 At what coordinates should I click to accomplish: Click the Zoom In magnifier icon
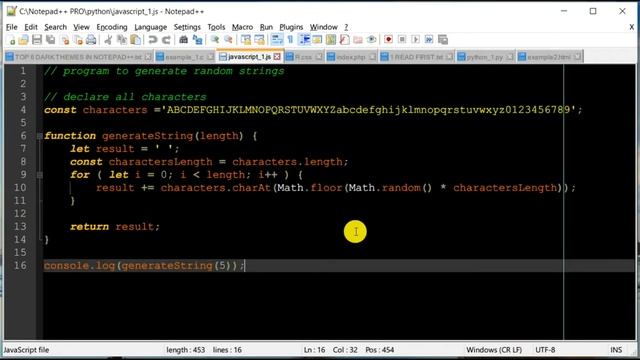(x=215, y=40)
